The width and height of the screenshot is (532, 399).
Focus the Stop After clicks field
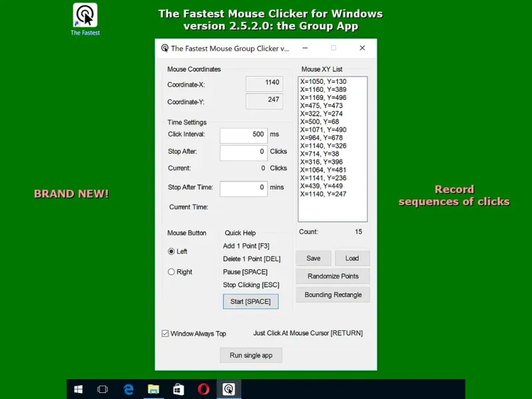tap(243, 152)
